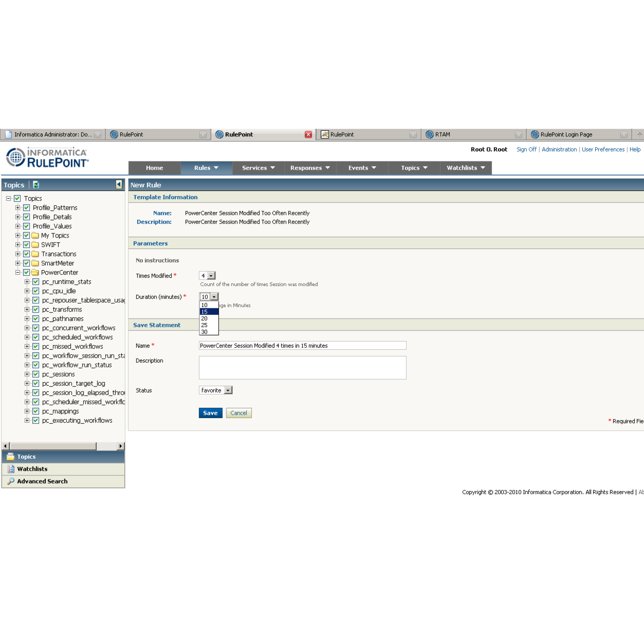Uncheck the pc_transforms checkbox
644x644 pixels.
coord(36,309)
